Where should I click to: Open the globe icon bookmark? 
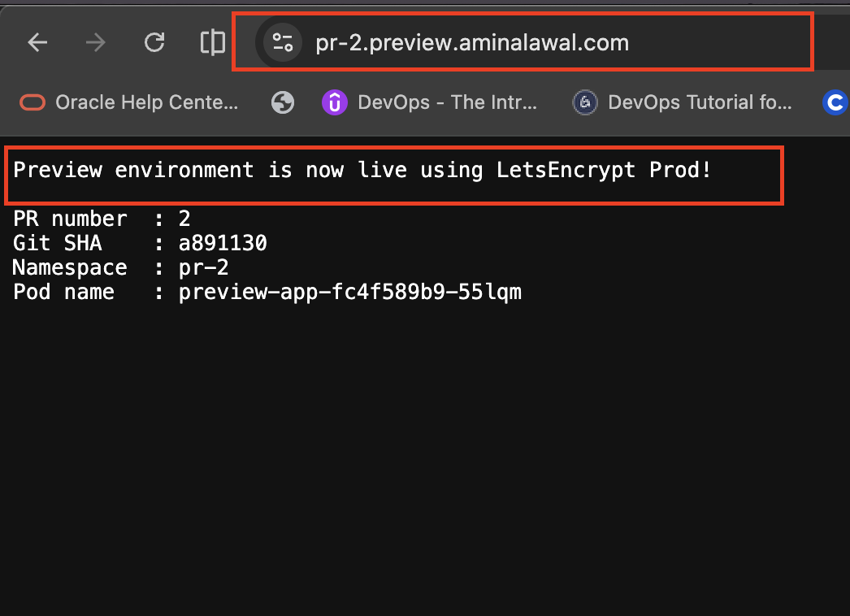point(283,102)
